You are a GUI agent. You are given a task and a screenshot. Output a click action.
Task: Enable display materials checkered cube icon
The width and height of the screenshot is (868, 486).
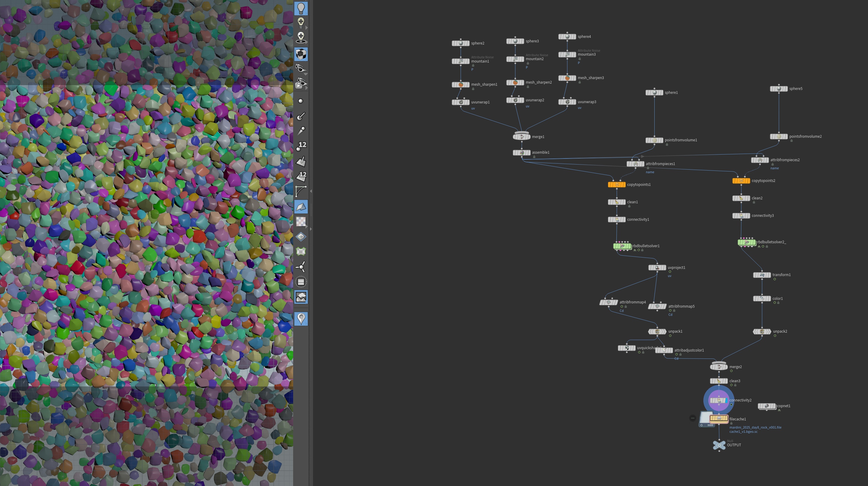click(301, 54)
